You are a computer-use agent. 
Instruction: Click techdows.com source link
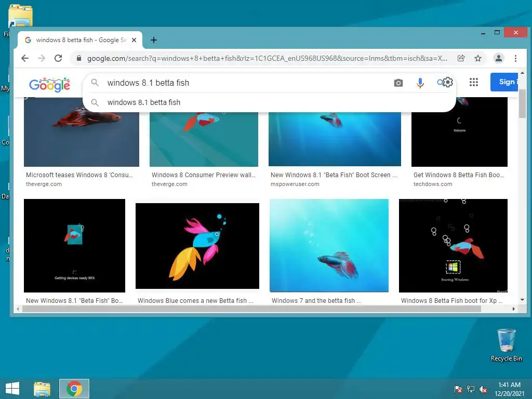[x=433, y=184]
